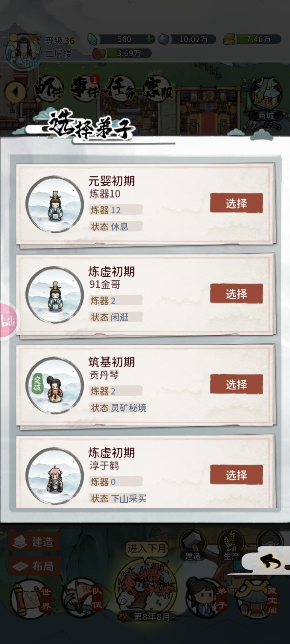Choose disciple 91金哥 with 选择 button

pyautogui.click(x=236, y=294)
